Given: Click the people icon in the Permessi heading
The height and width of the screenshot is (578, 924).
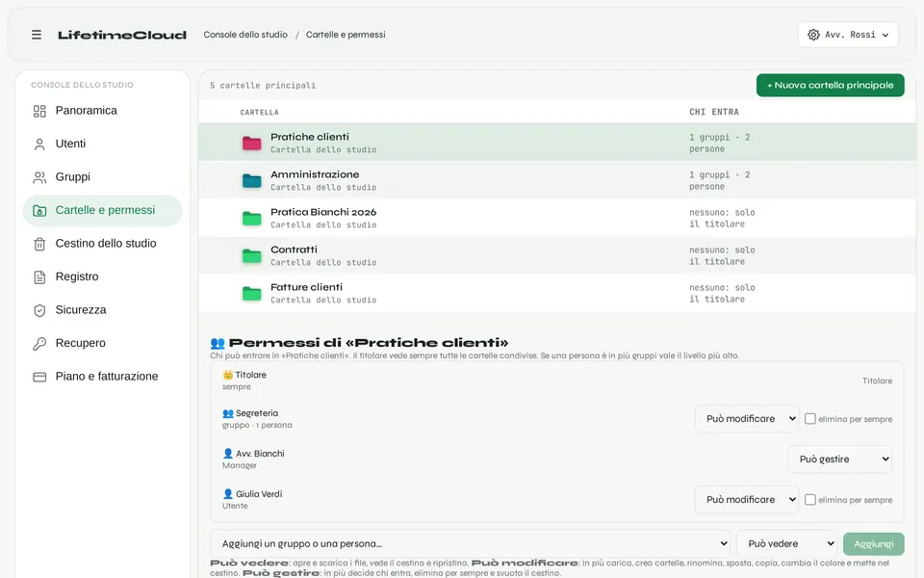Looking at the screenshot, I should pyautogui.click(x=218, y=343).
